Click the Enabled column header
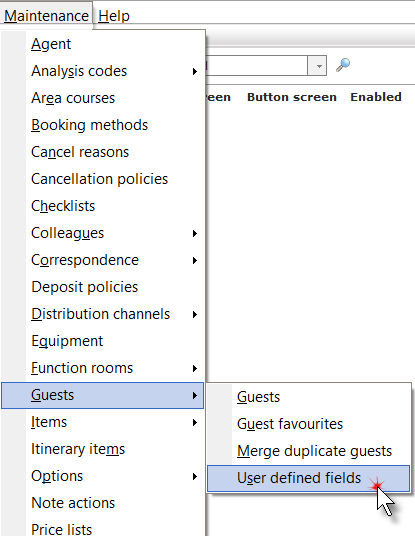The image size is (415, 536). tap(376, 97)
